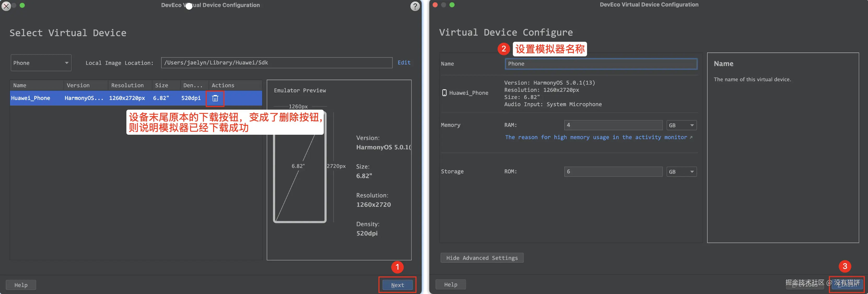Sort by the Resolution column header

point(127,86)
